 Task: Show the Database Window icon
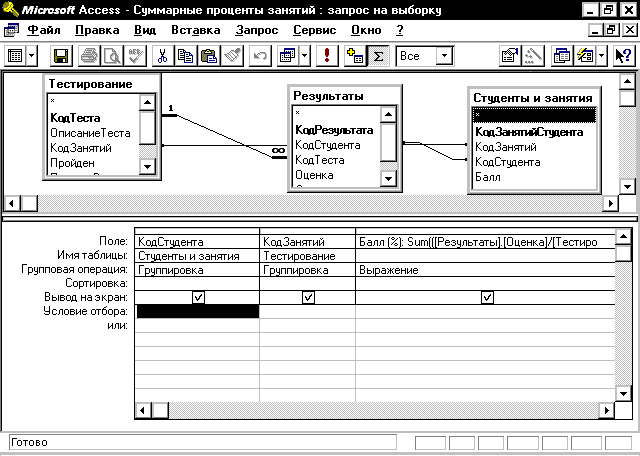click(562, 56)
